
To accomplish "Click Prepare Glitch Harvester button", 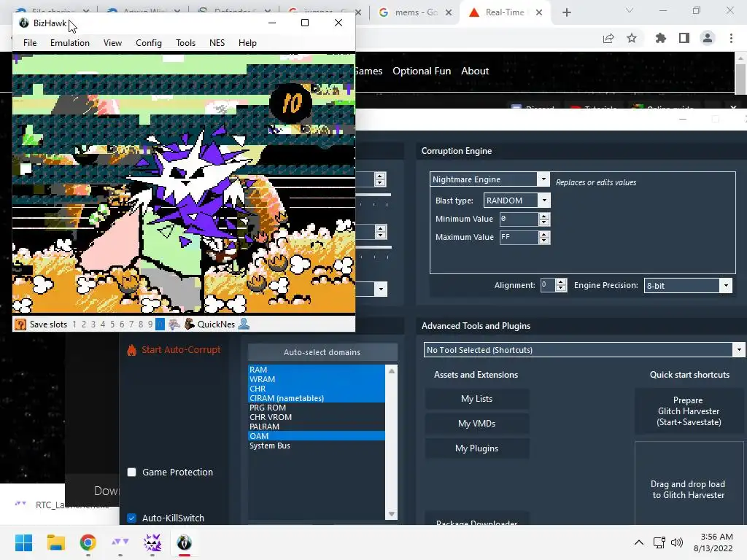I will pyautogui.click(x=689, y=411).
